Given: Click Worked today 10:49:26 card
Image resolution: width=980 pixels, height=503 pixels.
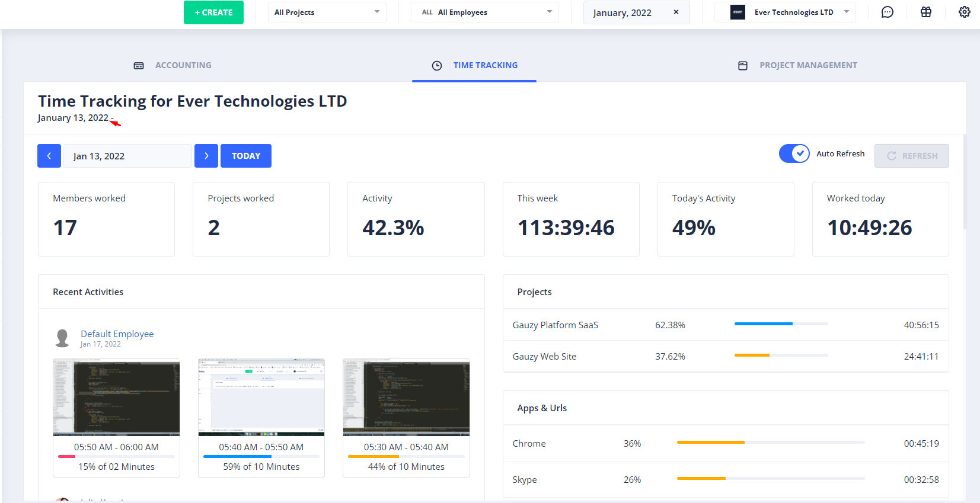Looking at the screenshot, I should point(880,219).
